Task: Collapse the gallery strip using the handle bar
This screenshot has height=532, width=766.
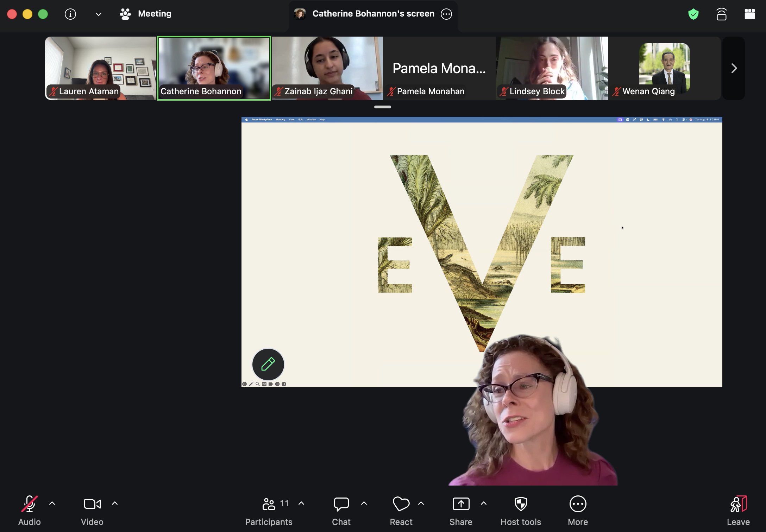Action: tap(383, 107)
